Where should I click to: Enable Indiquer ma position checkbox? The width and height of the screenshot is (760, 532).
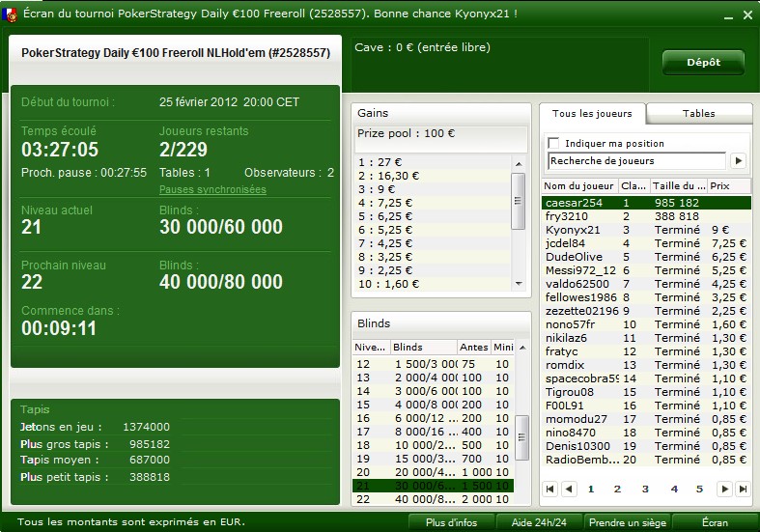(x=553, y=144)
